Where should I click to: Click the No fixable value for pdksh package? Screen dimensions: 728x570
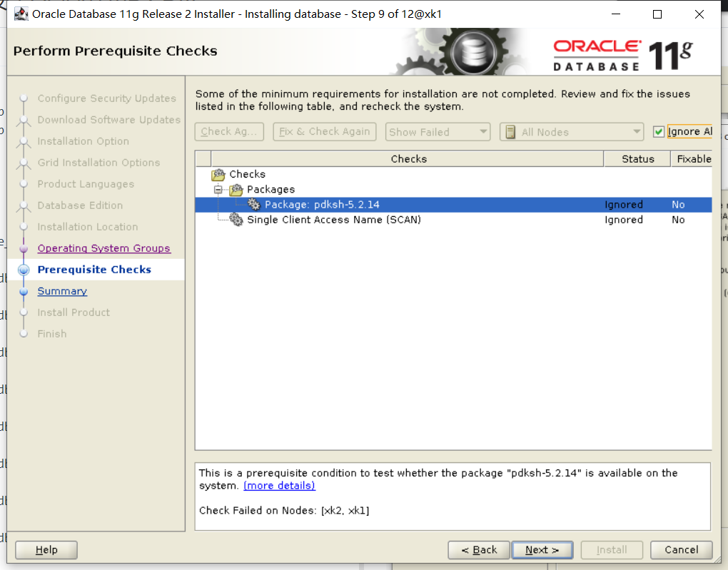click(678, 205)
